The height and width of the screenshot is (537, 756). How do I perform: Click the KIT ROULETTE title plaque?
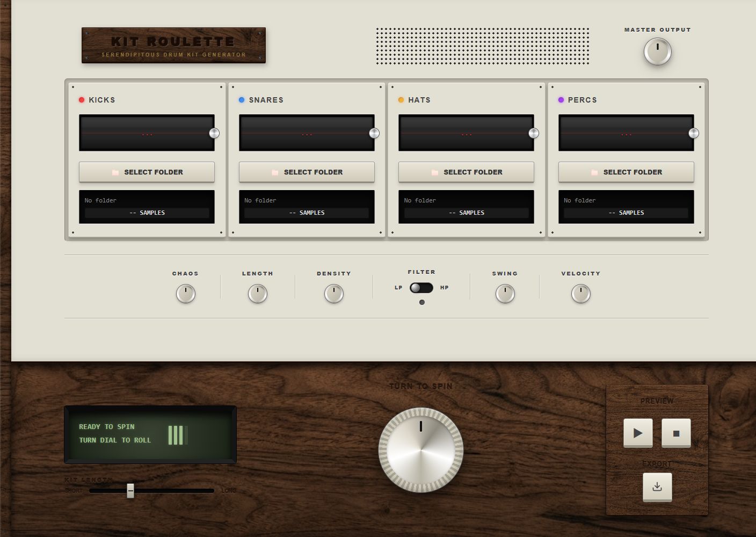(173, 45)
